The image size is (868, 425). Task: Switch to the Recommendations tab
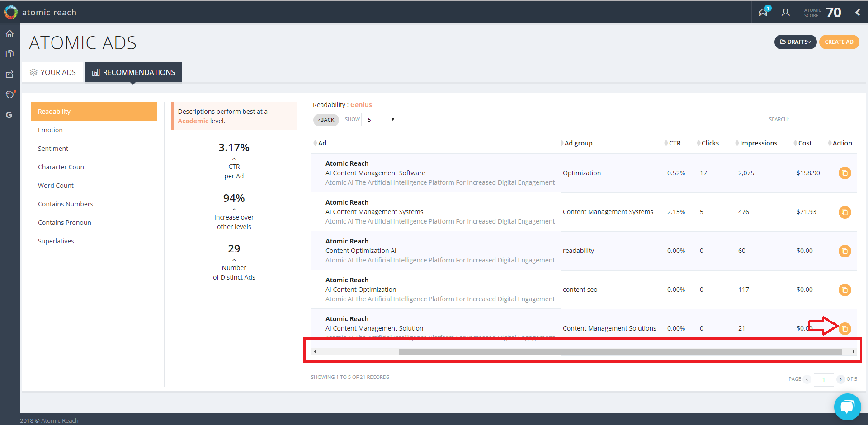(133, 72)
